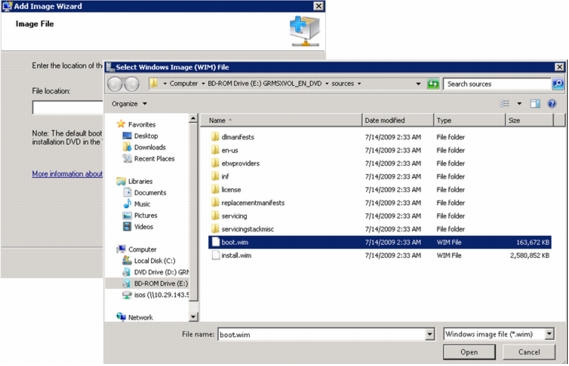Select the en-us folder
This screenshot has width=569, height=366.
224,150
